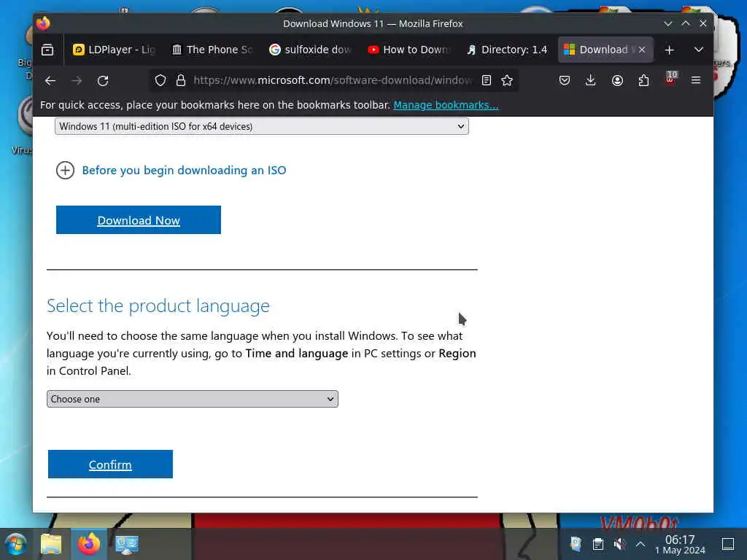
Task: Click the muted volume tray icon
Action: pos(619,544)
